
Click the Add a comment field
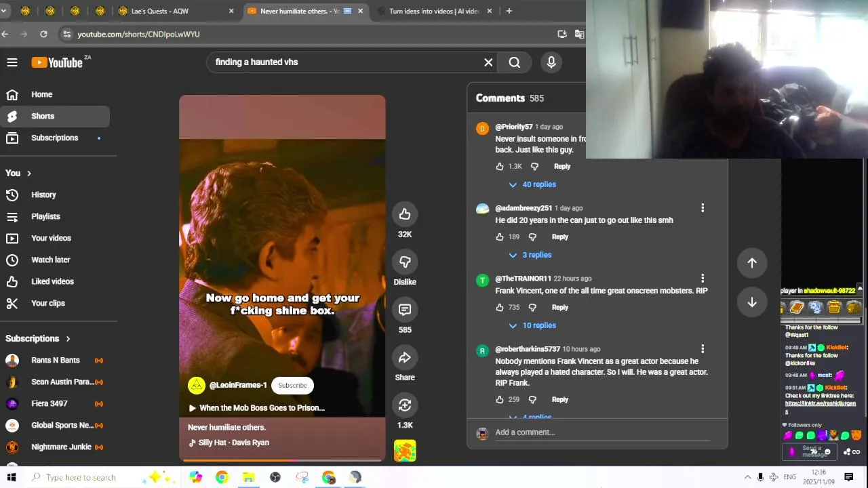point(602,432)
